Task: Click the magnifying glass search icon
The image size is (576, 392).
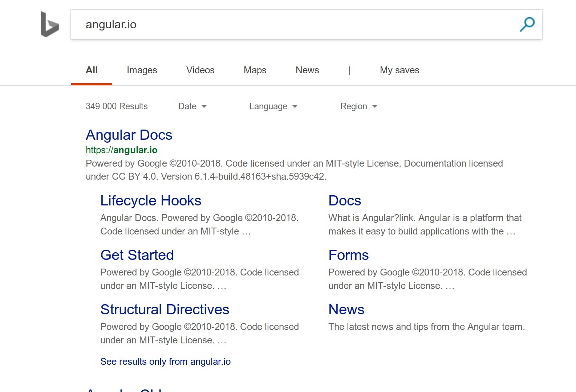Action: point(527,24)
